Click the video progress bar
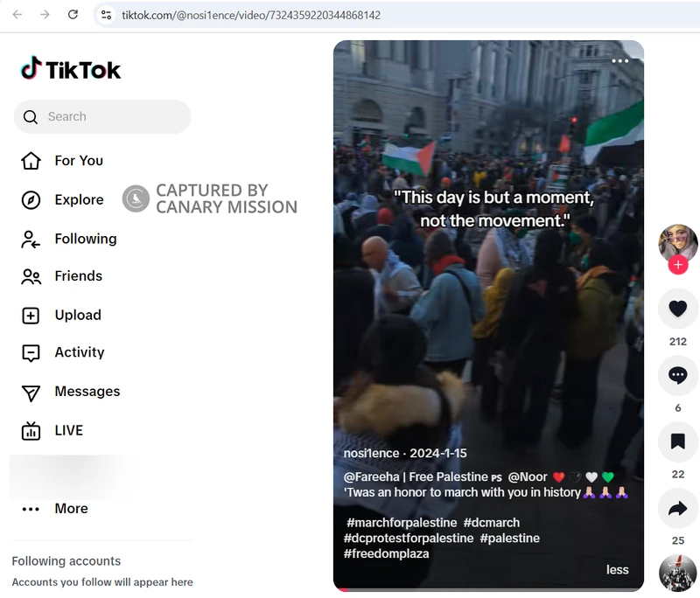The image size is (700, 598). click(x=488, y=590)
